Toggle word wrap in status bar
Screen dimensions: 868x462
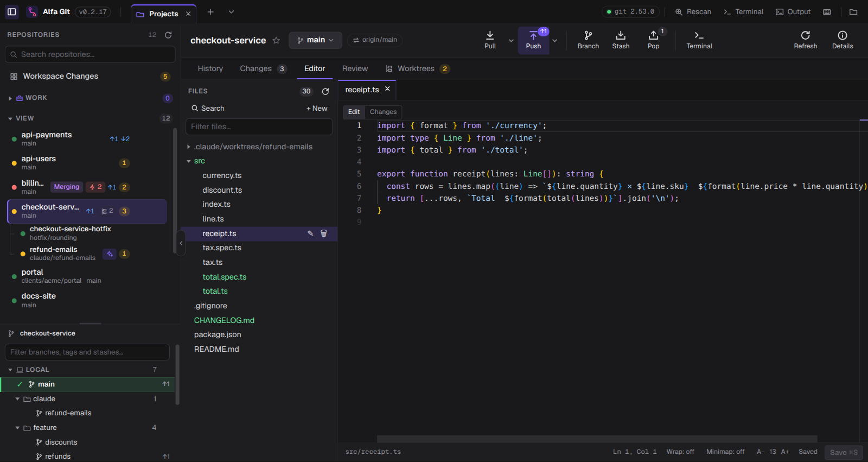pyautogui.click(x=680, y=452)
